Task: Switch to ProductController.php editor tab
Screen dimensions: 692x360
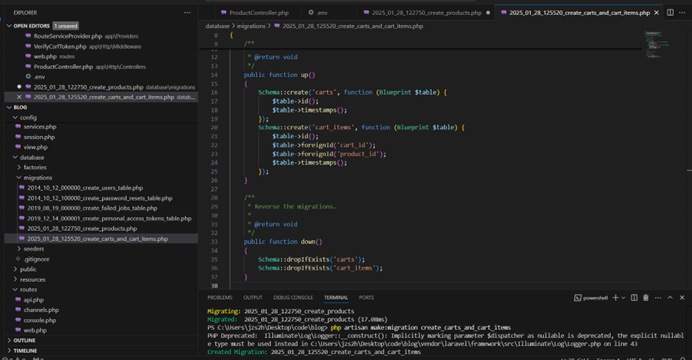Action: tap(259, 13)
